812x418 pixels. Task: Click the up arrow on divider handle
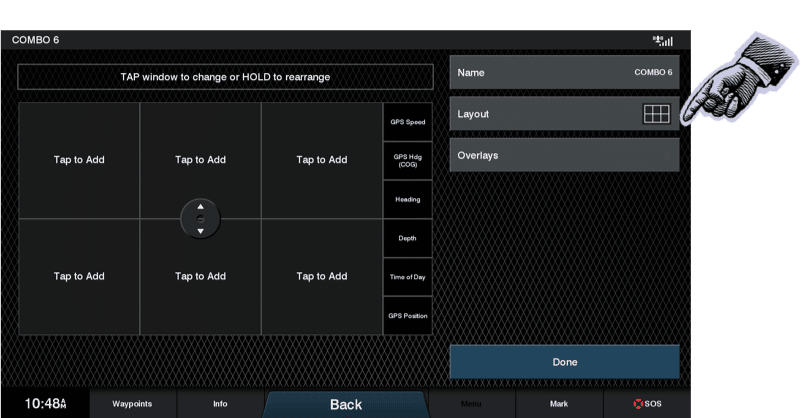[x=200, y=207]
